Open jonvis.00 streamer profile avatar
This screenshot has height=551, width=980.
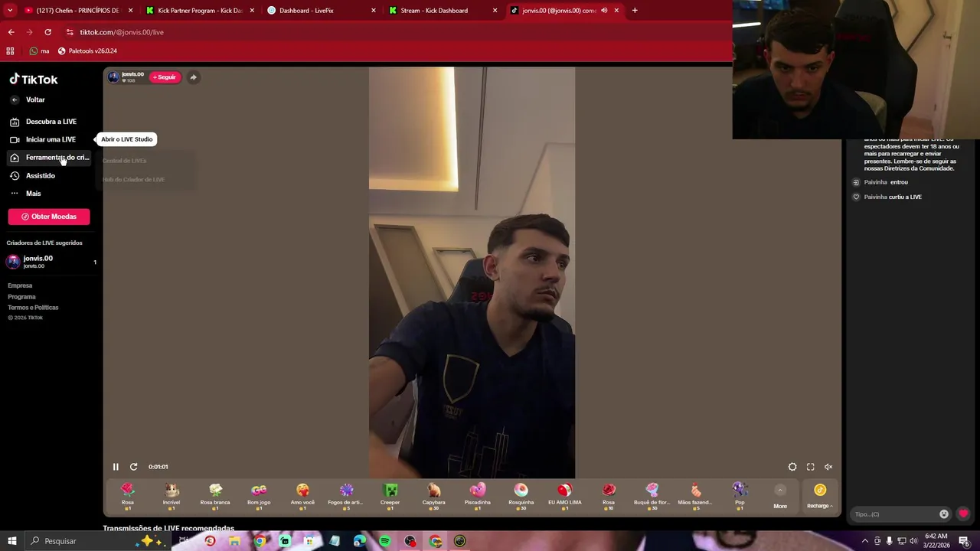point(113,77)
